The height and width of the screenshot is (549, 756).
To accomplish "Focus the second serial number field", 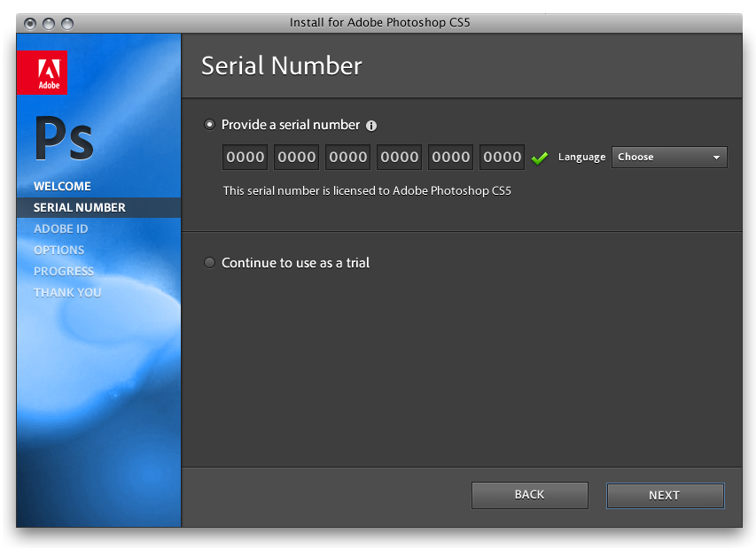I will click(x=297, y=157).
